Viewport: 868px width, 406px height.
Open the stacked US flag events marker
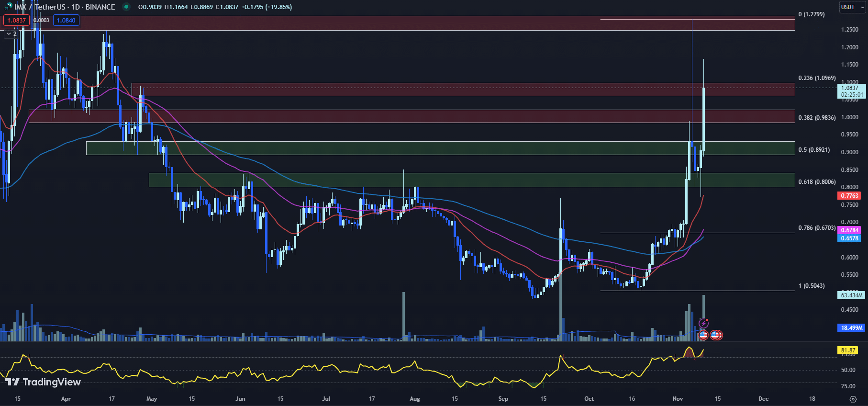tap(716, 335)
